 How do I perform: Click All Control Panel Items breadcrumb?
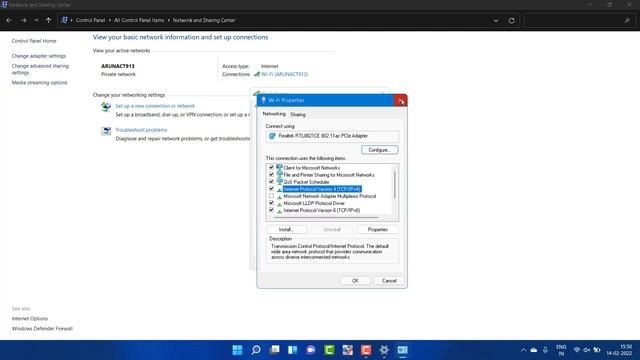click(x=139, y=20)
